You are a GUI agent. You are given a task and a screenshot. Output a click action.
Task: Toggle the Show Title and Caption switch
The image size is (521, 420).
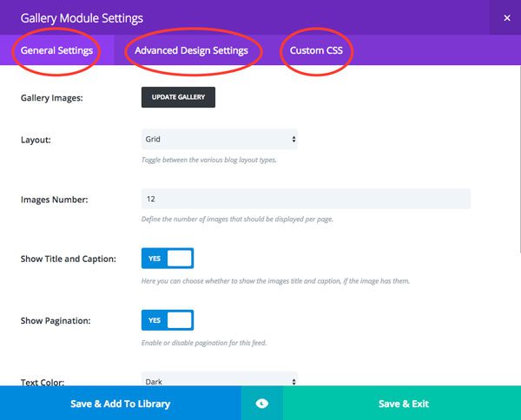point(168,259)
